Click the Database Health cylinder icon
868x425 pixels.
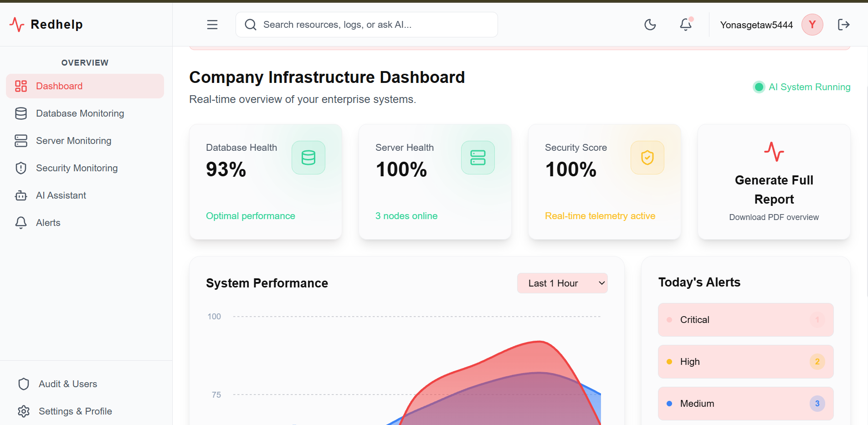point(308,158)
